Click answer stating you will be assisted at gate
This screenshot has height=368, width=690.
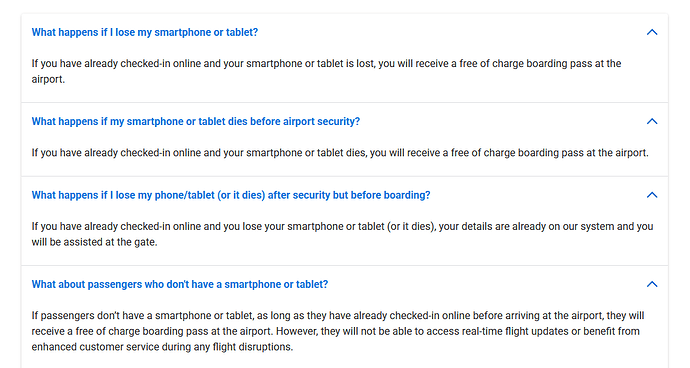tap(342, 234)
